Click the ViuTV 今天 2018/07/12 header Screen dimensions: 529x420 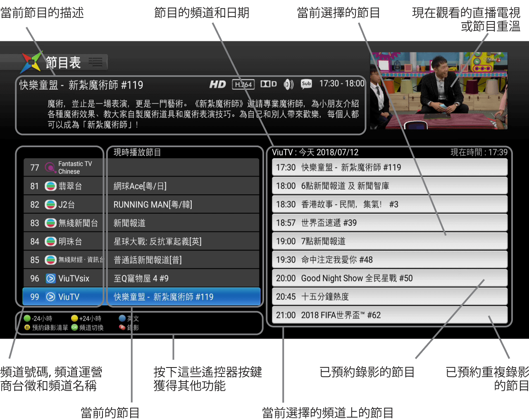click(315, 152)
